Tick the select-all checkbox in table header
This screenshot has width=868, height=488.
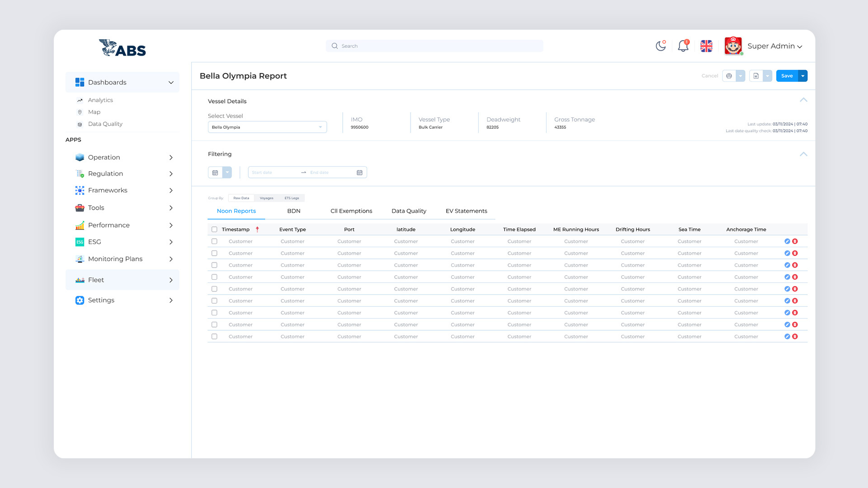click(x=214, y=229)
